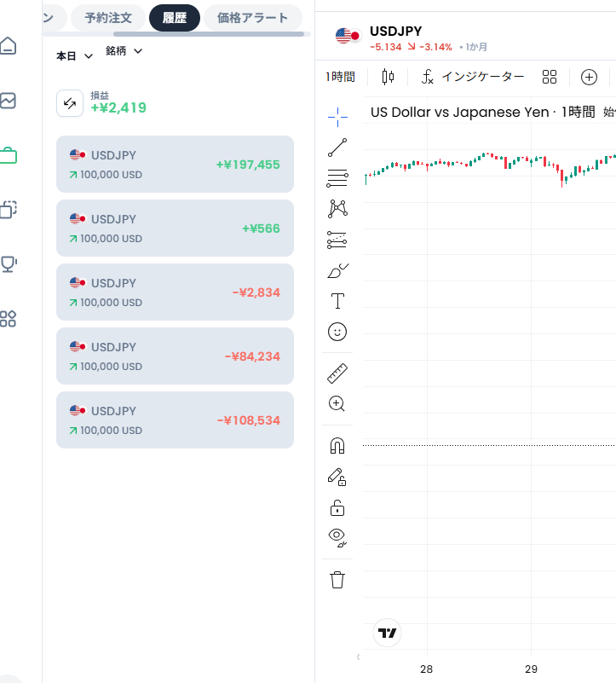Image resolution: width=616 pixels, height=683 pixels.
Task: Open the USDJPY trade with +¥197,455 profit
Action: (x=175, y=165)
